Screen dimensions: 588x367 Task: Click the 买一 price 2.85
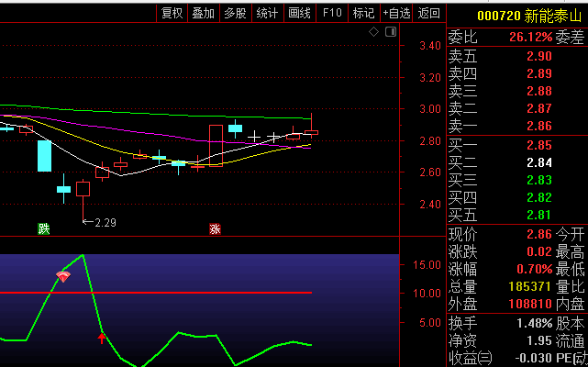tap(539, 145)
